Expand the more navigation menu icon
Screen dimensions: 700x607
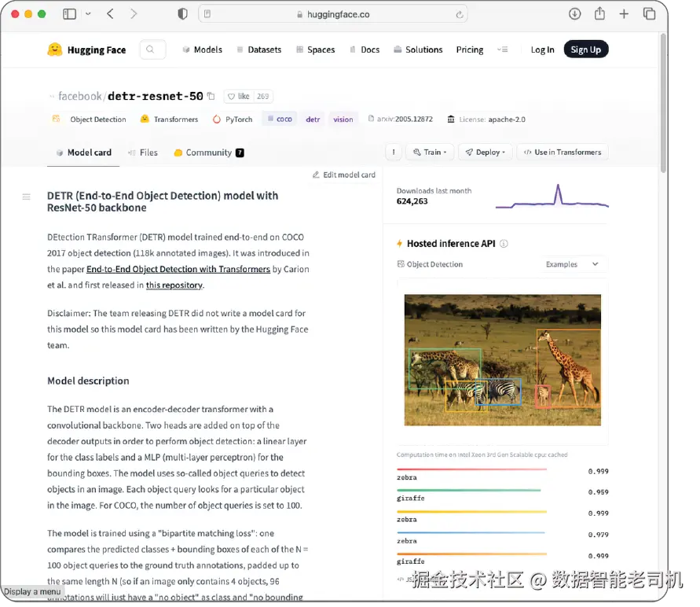503,50
